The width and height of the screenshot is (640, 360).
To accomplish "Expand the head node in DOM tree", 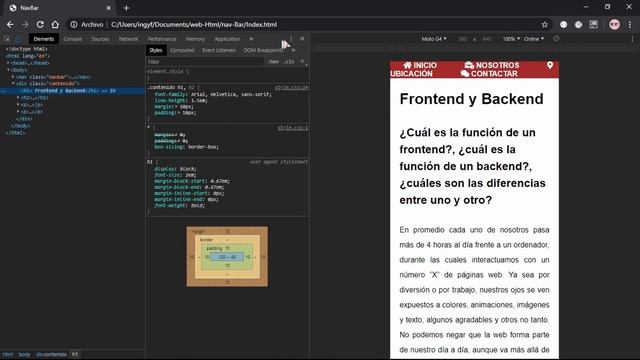I will coord(8,63).
